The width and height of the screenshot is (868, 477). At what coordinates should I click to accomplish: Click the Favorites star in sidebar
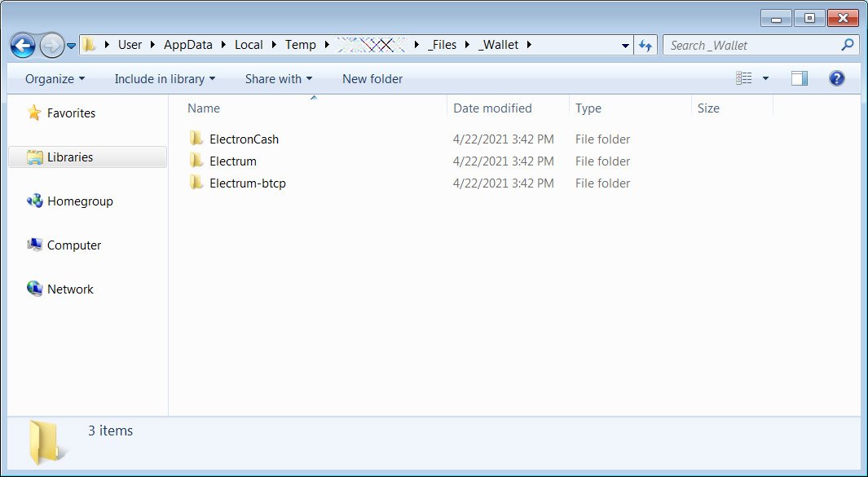click(34, 113)
